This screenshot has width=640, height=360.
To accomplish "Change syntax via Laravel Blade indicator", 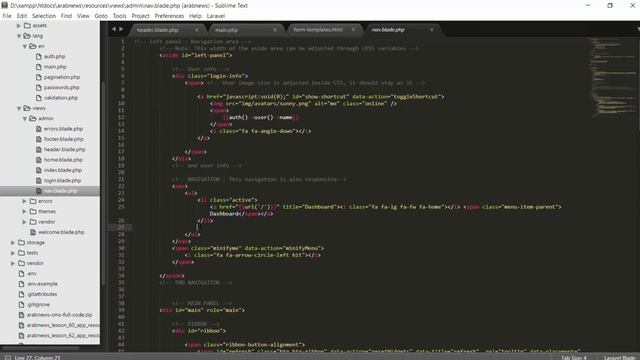I will pyautogui.click(x=620, y=358).
